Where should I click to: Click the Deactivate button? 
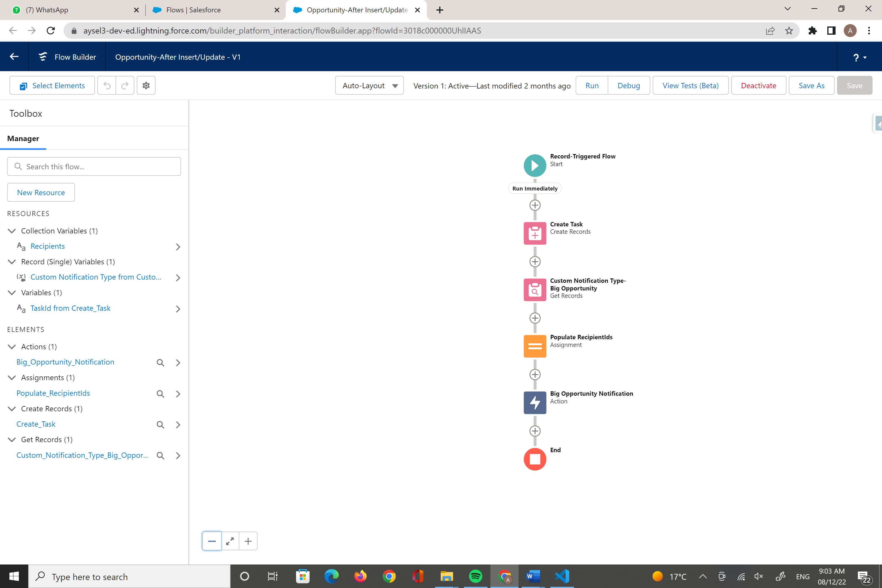[758, 86]
